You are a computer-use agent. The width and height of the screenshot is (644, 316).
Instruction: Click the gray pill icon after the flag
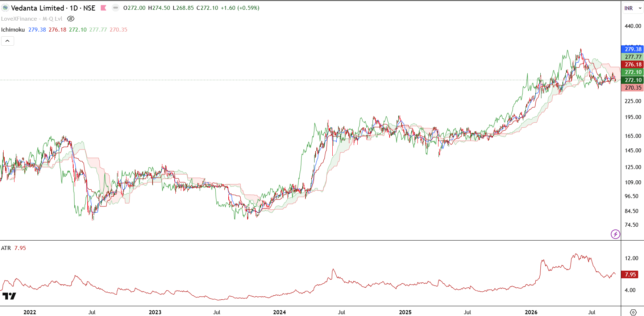116,8
